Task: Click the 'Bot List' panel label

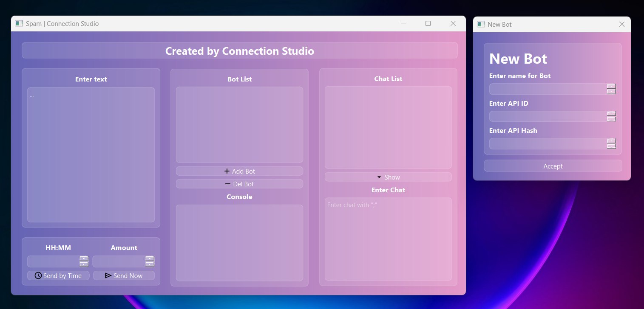Action: click(x=240, y=79)
